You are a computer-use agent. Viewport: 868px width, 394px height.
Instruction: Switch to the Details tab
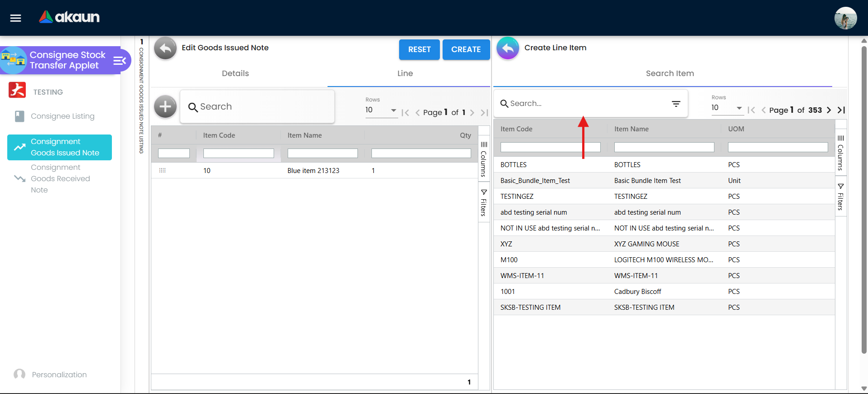point(235,73)
